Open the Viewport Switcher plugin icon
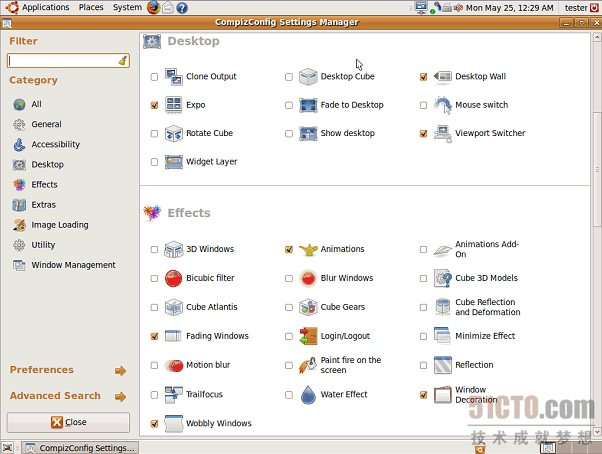Image resolution: width=602 pixels, height=454 pixels. pyautogui.click(x=443, y=133)
